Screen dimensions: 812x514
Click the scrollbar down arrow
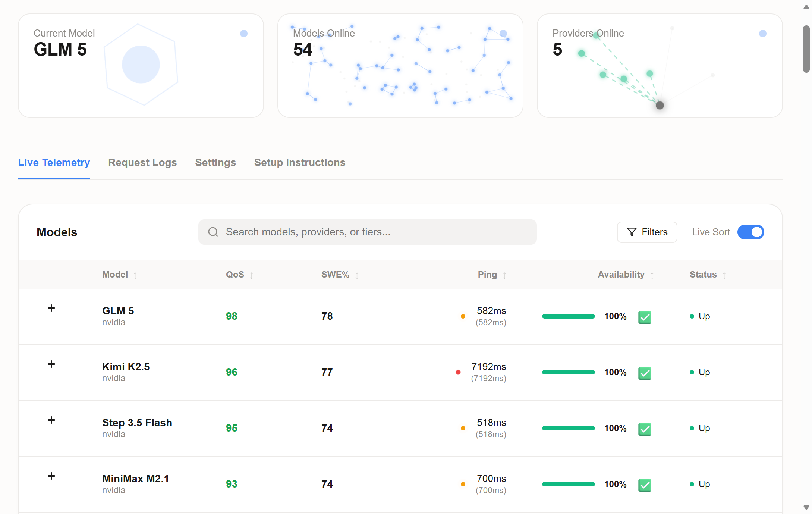tap(806, 508)
